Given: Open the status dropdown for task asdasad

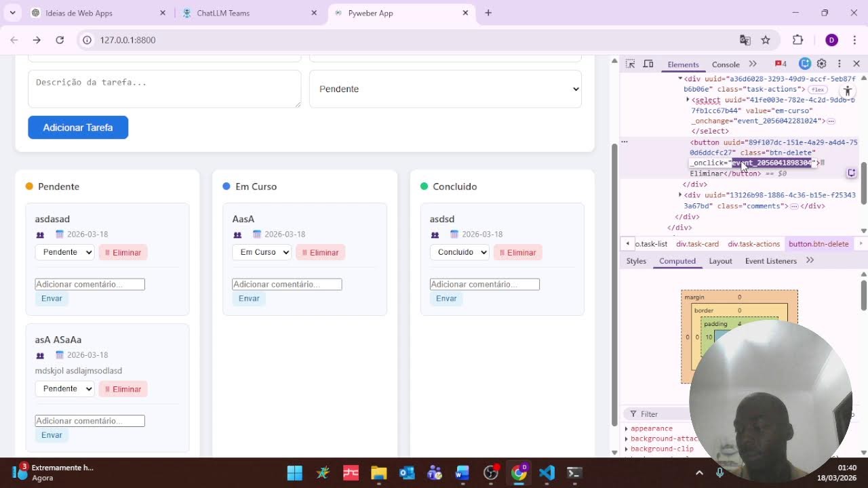Looking at the screenshot, I should (x=64, y=252).
